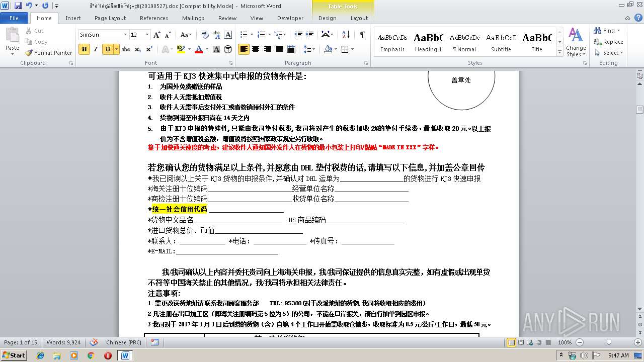Toggle Character Shading
The image size is (644, 362).
(216, 49)
